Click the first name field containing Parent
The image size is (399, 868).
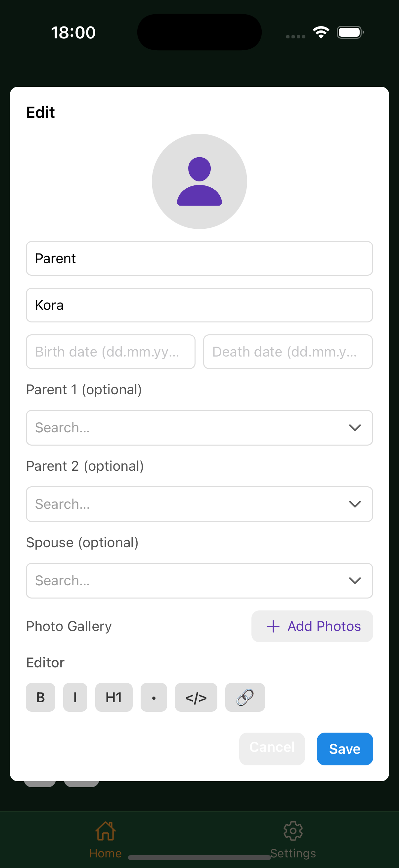(199, 259)
